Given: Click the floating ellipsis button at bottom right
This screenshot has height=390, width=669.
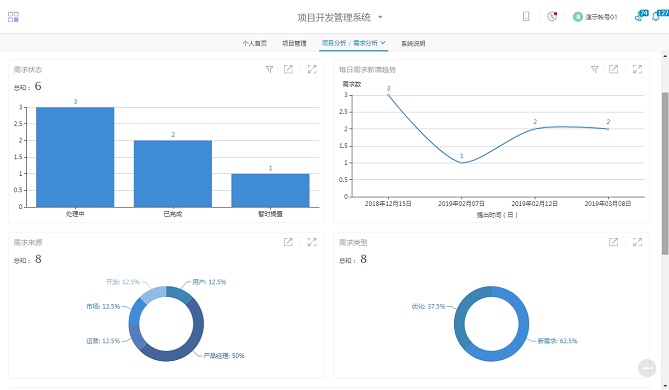Looking at the screenshot, I should (647, 368).
